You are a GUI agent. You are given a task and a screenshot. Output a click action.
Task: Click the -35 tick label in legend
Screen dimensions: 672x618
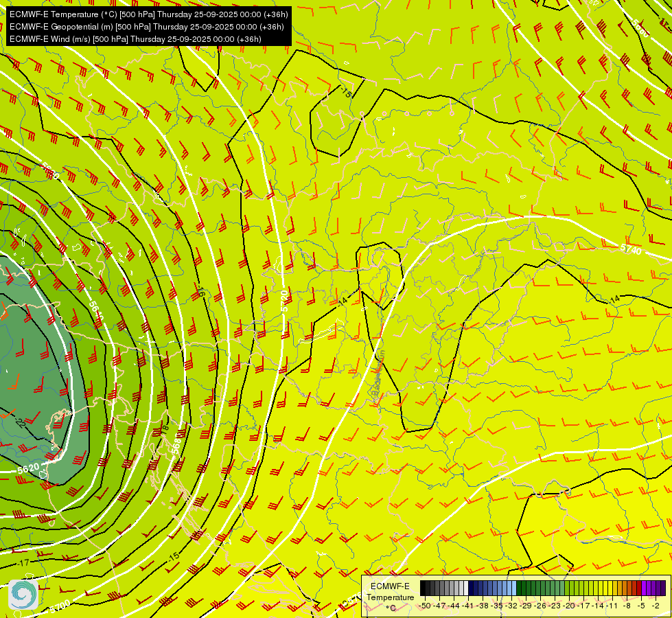[497, 606]
